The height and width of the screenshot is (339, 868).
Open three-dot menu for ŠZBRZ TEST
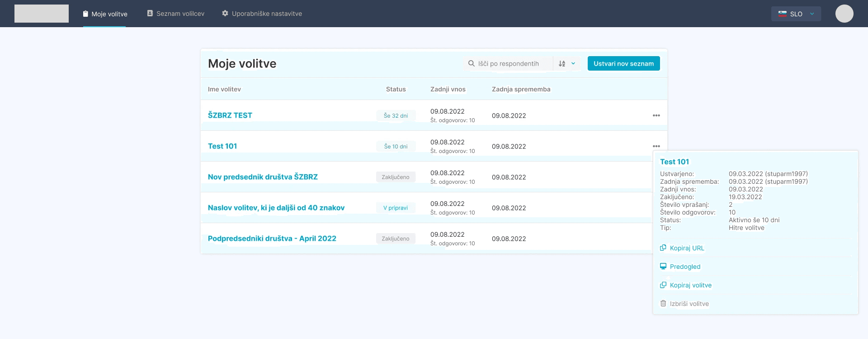pyautogui.click(x=656, y=115)
